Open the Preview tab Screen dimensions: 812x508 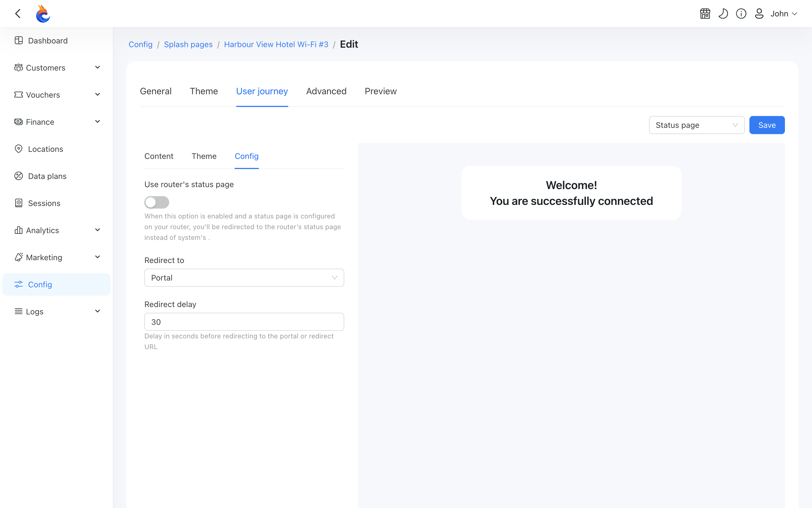tap(381, 91)
